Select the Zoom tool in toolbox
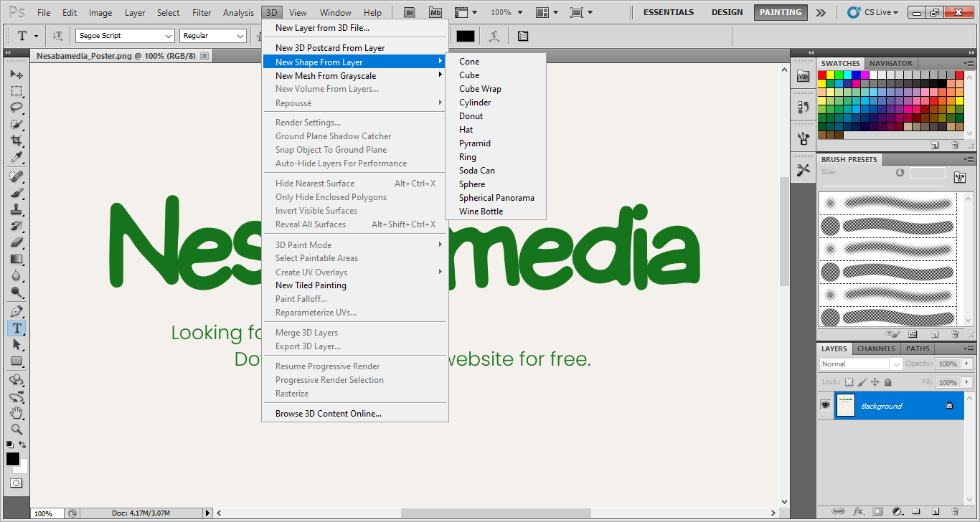980x522 pixels. (17, 429)
